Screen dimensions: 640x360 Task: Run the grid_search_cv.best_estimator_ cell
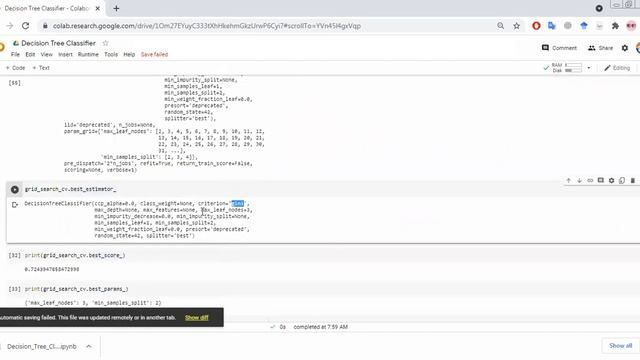pyautogui.click(x=15, y=189)
